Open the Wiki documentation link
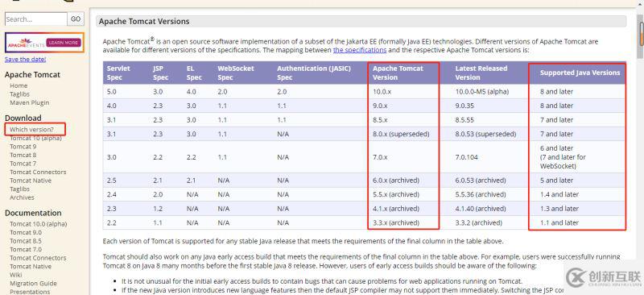 click(x=15, y=275)
